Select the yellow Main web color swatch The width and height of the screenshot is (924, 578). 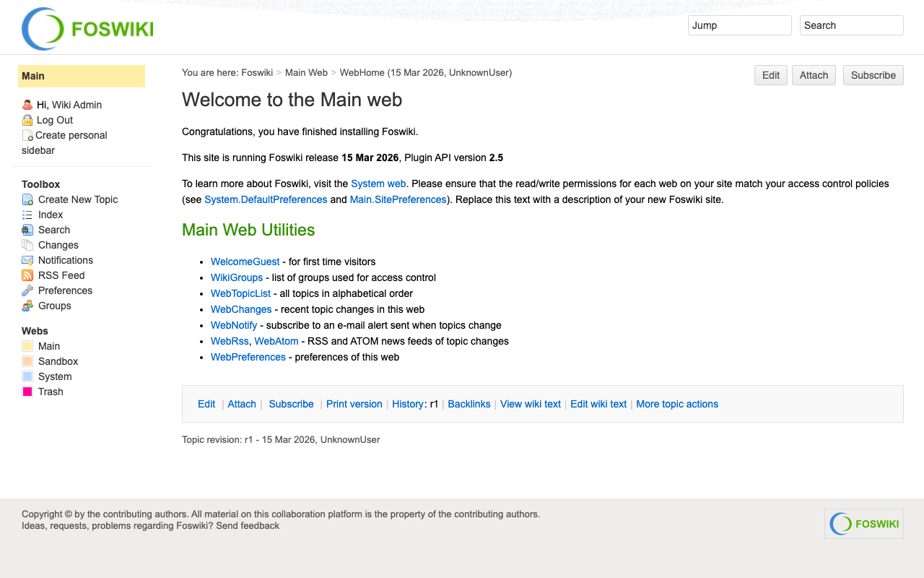click(27, 346)
